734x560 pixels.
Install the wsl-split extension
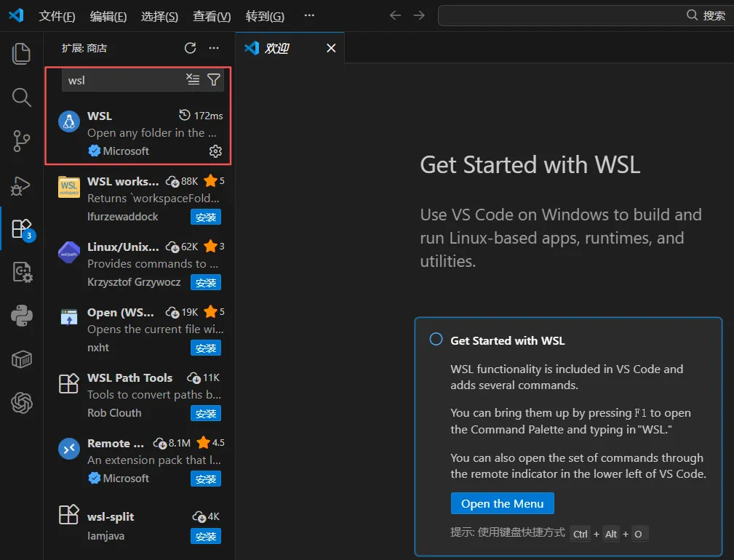coord(205,536)
